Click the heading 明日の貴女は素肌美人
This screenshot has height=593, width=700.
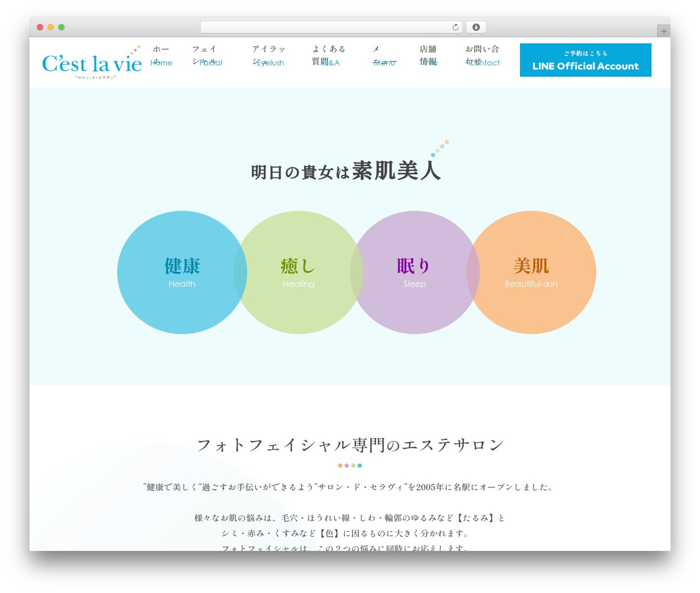[x=346, y=171]
